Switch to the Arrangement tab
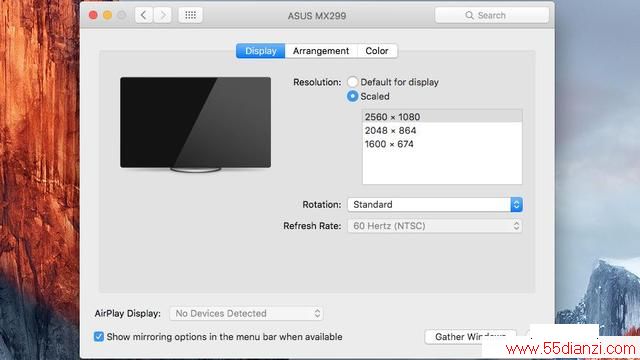640x360 pixels. click(321, 51)
